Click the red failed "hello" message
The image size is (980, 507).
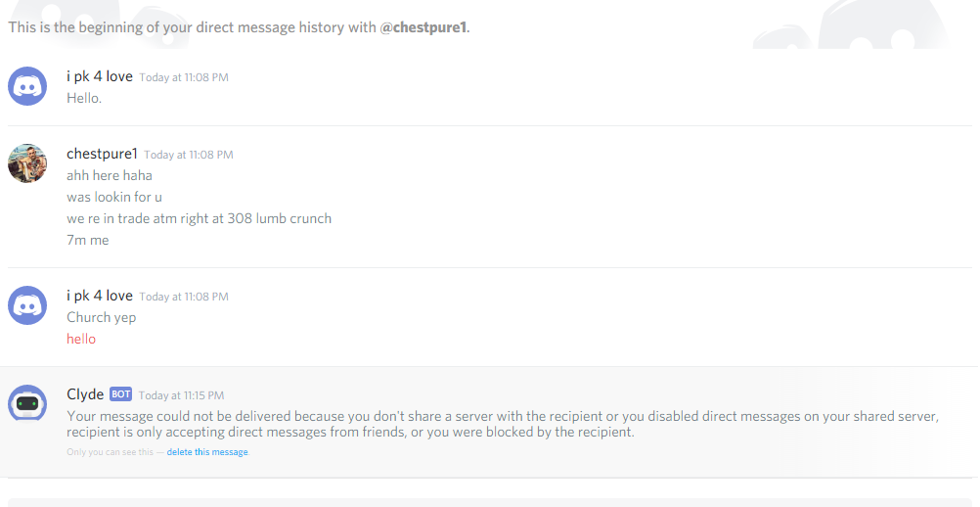point(81,339)
